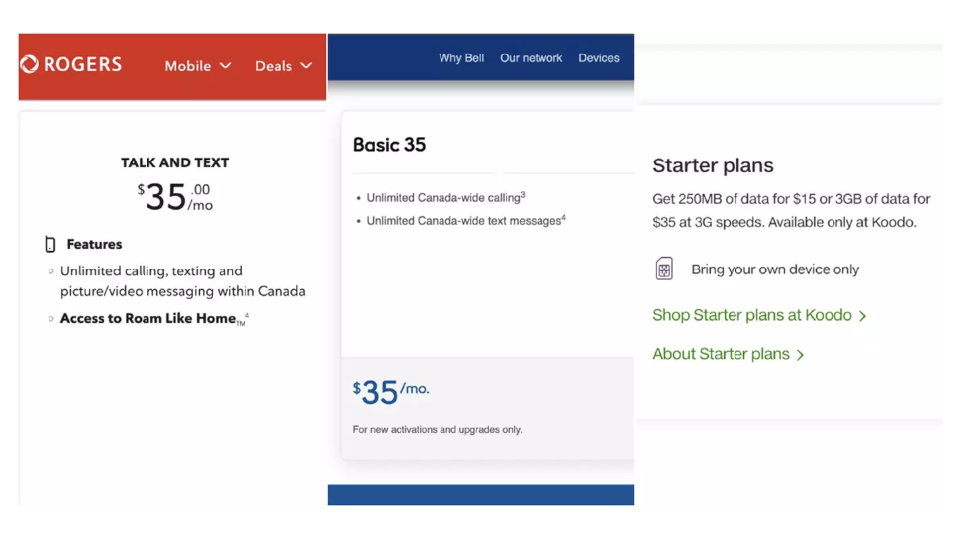Image resolution: width=980 pixels, height=537 pixels.
Task: Click the Bell $35/mo. price area
Action: pos(391,392)
